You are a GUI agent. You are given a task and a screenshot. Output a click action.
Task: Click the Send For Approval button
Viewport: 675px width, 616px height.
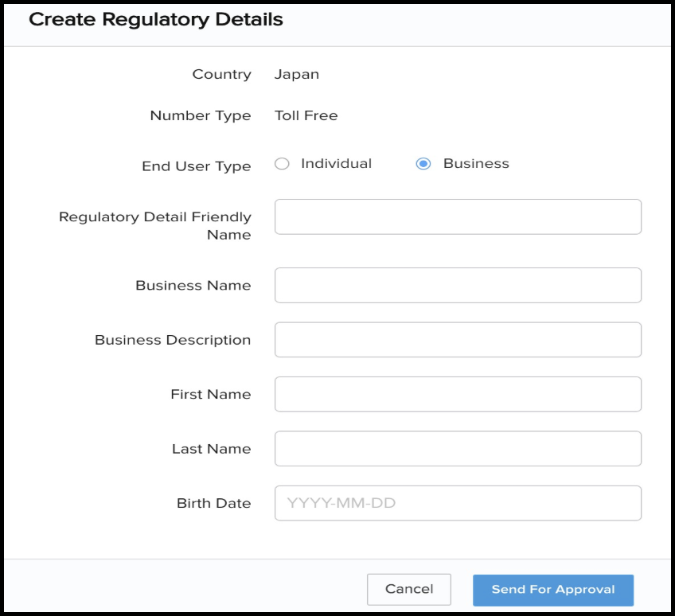[553, 590]
